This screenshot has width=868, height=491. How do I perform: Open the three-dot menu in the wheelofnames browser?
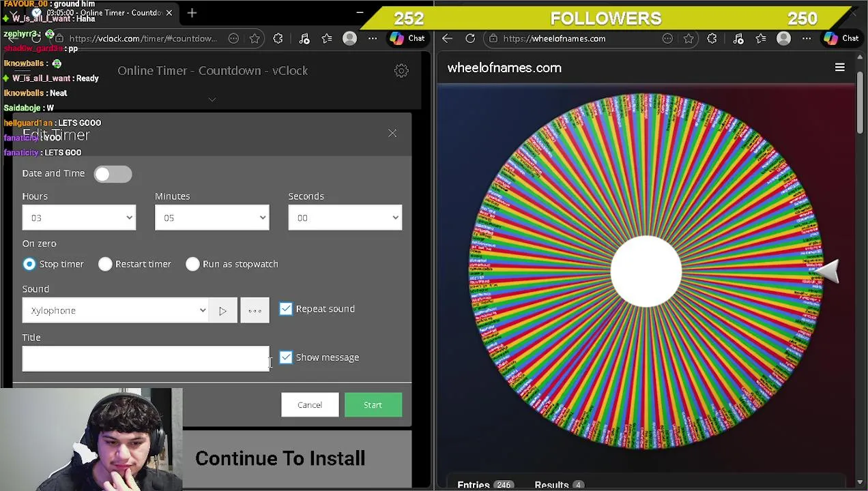click(807, 38)
